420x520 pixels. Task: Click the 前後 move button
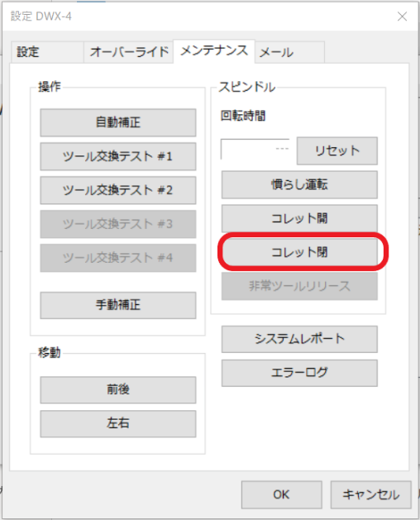[x=118, y=389]
